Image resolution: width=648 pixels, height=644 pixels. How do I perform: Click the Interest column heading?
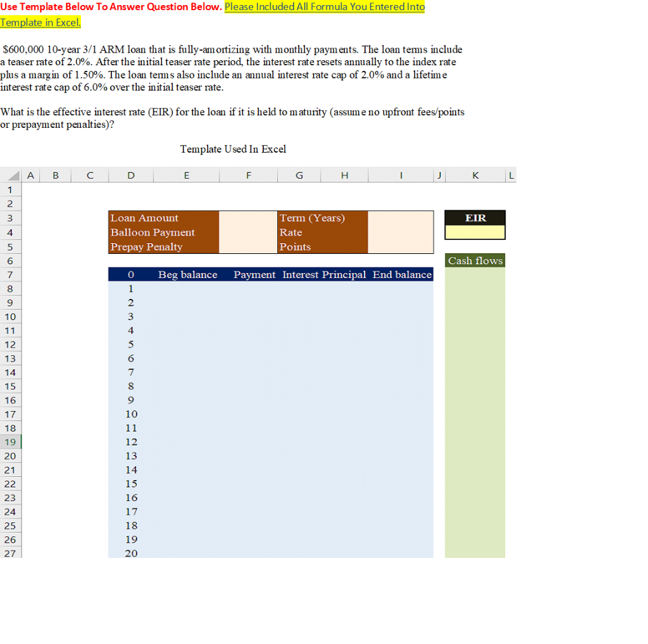(301, 275)
